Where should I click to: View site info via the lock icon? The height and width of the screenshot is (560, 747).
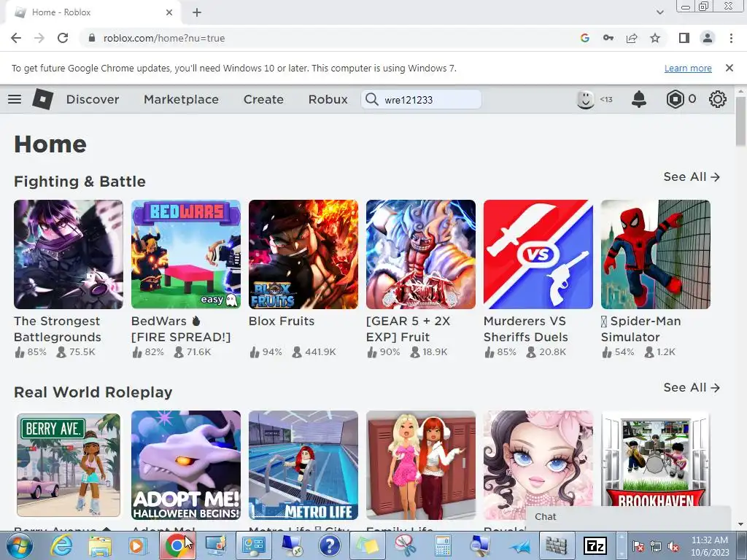point(92,38)
